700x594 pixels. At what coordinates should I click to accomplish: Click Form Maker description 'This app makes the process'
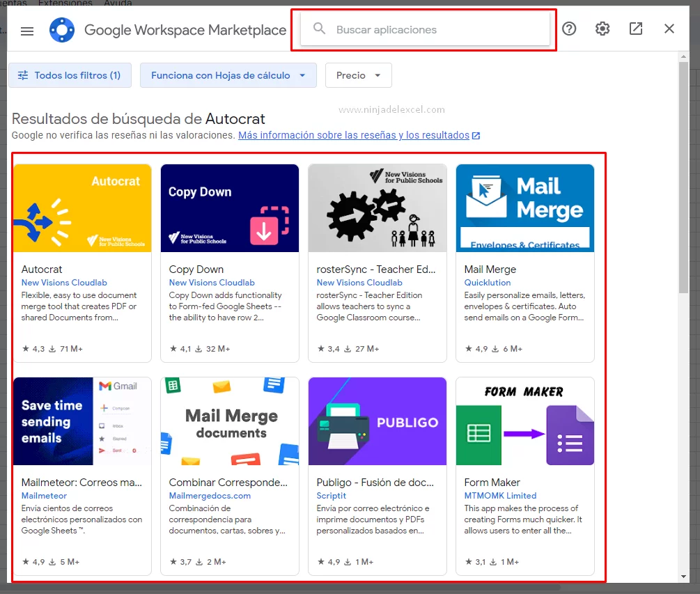523,519
